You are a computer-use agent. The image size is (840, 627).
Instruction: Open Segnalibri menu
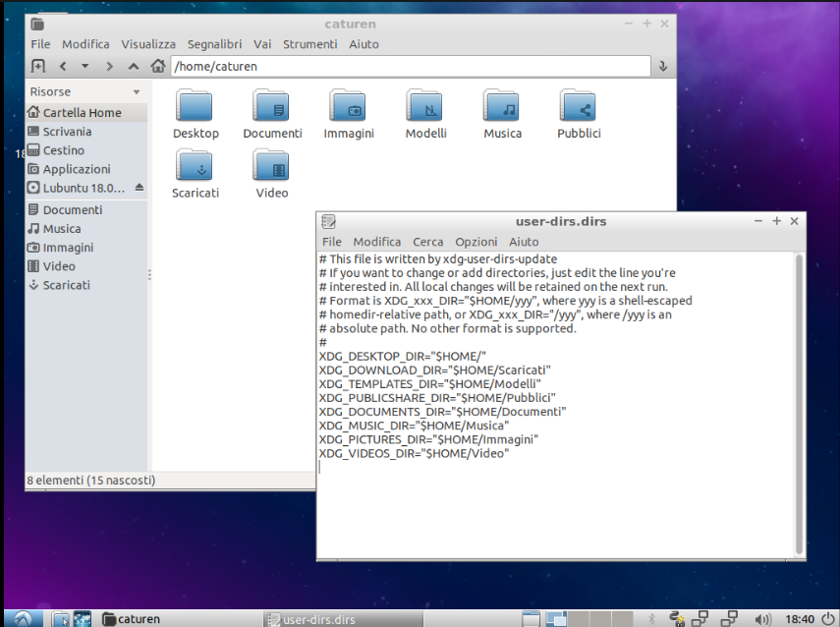214,44
